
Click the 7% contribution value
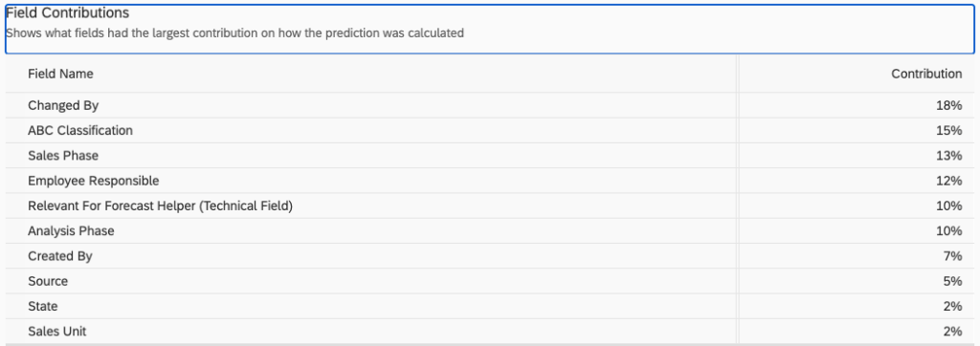click(952, 256)
